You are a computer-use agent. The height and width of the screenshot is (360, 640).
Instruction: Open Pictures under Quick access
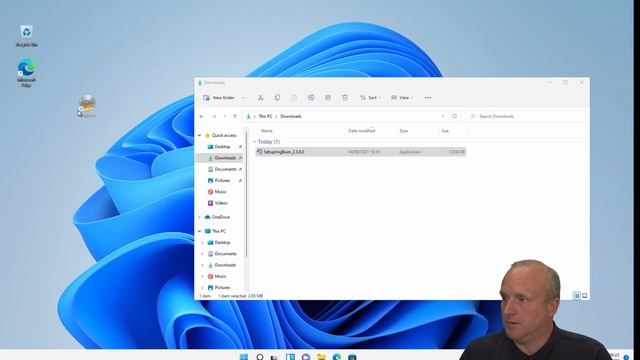(222, 180)
